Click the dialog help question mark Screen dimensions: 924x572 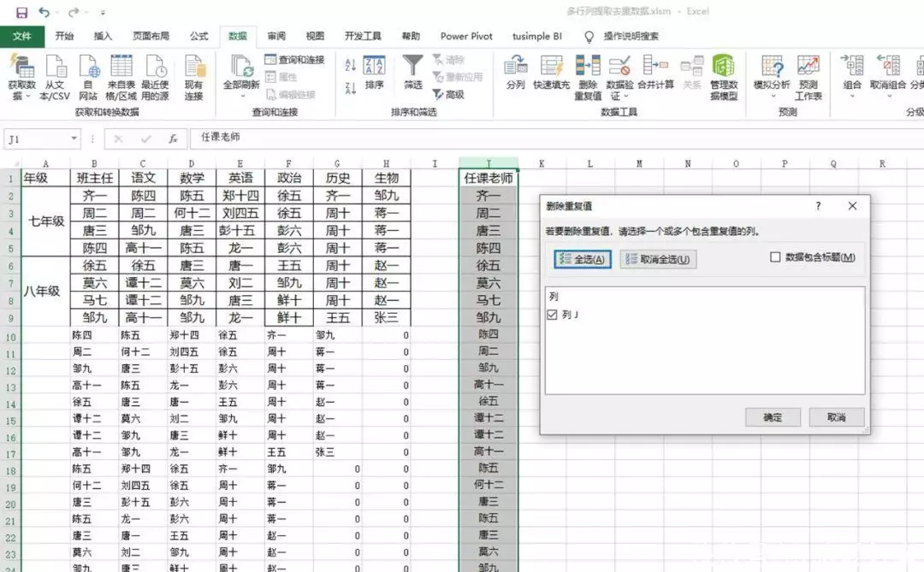click(x=818, y=205)
